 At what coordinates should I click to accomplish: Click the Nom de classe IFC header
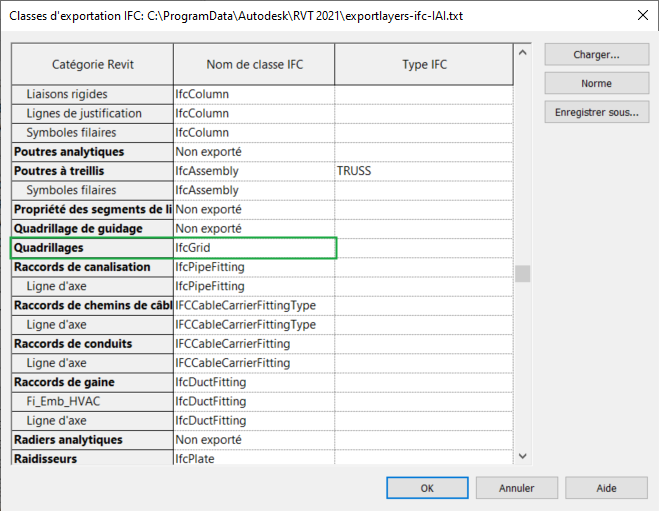tap(254, 65)
